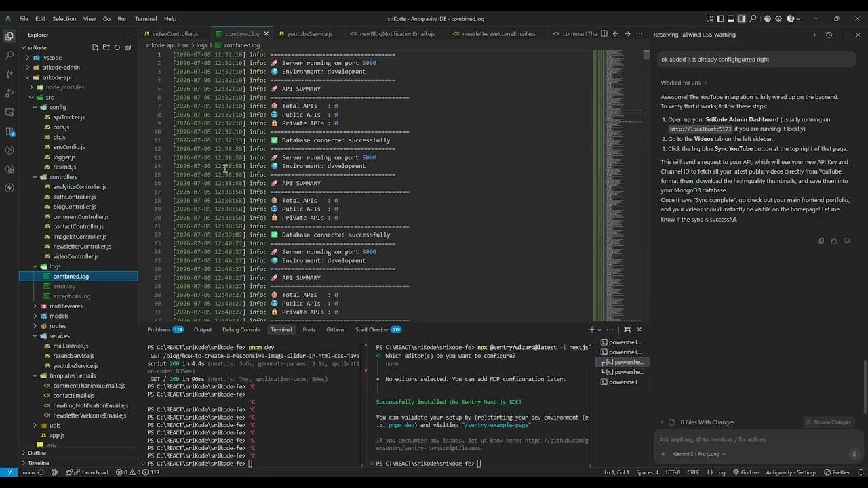Open the Source Control view
Viewport: 868px width, 488px height.
click(x=9, y=74)
